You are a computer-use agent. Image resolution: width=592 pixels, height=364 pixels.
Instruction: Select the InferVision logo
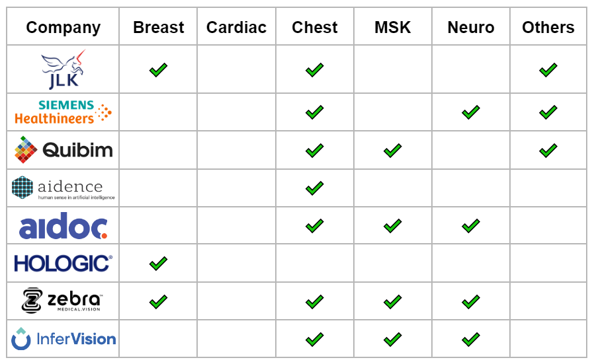[x=63, y=339]
